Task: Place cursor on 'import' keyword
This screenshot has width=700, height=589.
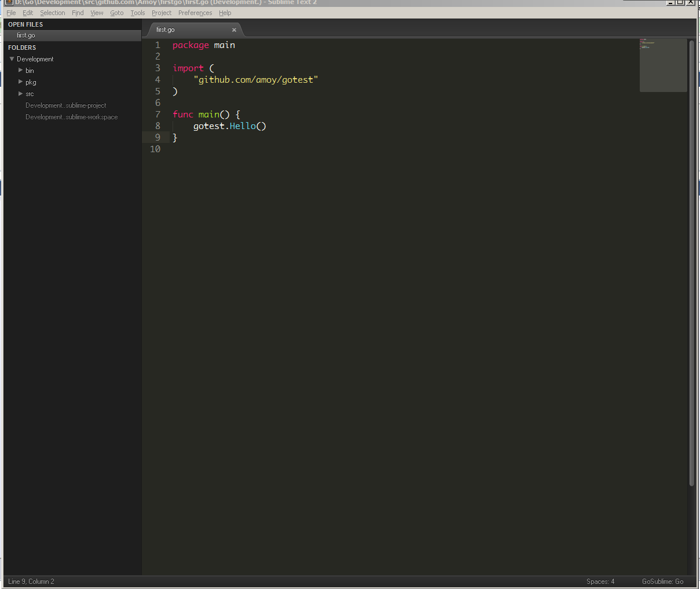Action: point(188,68)
